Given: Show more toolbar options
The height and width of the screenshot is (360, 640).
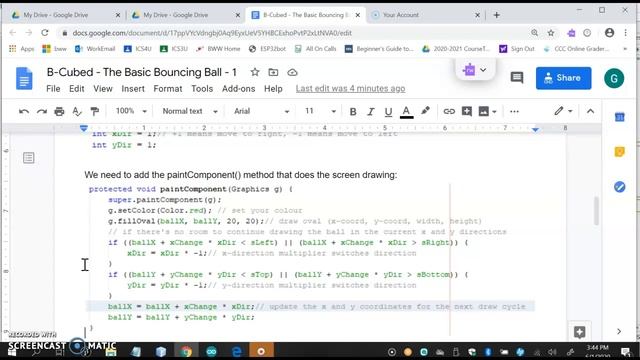Looking at the screenshot, I should click(x=514, y=111).
